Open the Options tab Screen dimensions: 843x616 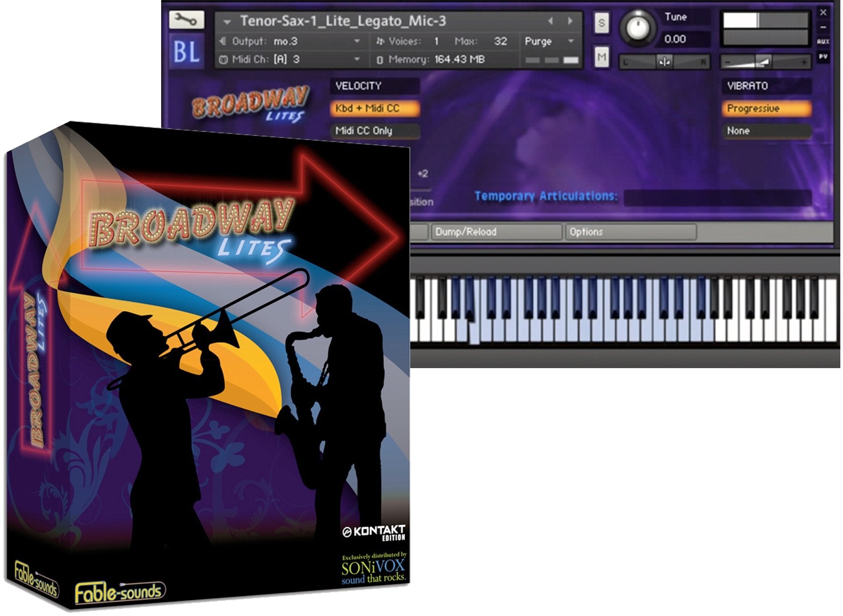630,232
